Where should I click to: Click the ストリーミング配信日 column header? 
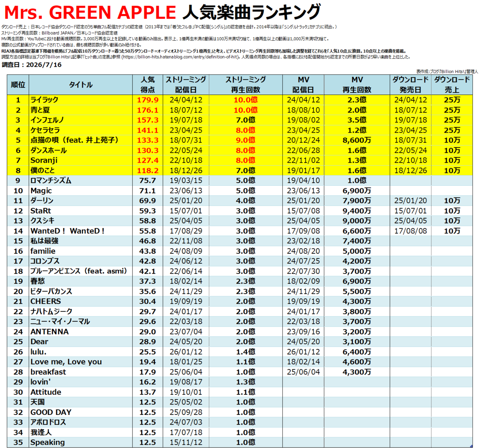point(186,85)
